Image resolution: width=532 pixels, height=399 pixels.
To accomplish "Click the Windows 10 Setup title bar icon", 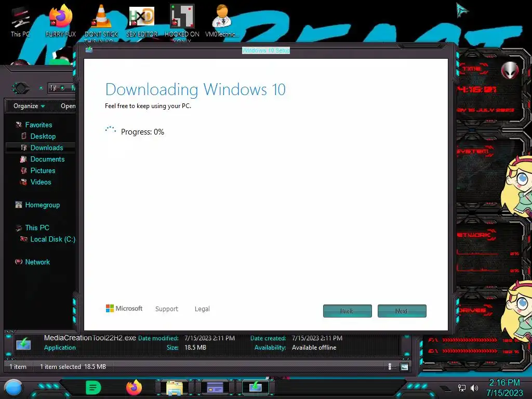I will coord(89,50).
